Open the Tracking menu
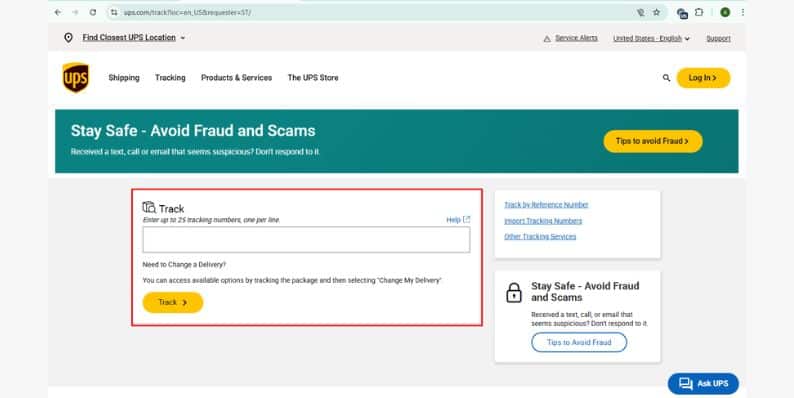The height and width of the screenshot is (398, 794). (x=170, y=77)
